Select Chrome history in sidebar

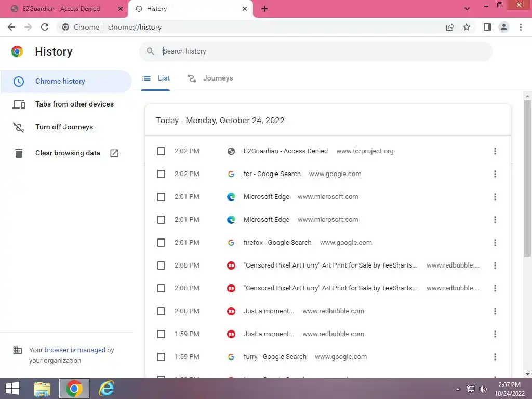pyautogui.click(x=66, y=82)
